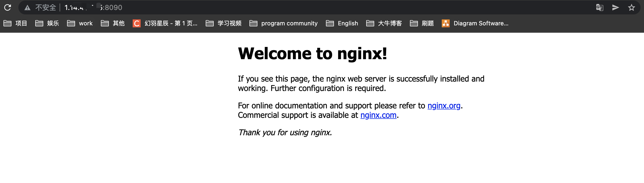Open the English bookmark folder
The height and width of the screenshot is (183, 644).
tap(342, 23)
